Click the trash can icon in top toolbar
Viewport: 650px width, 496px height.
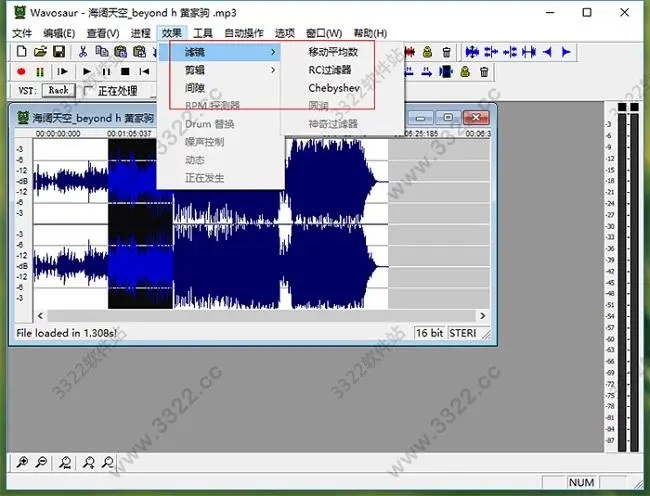(x=446, y=51)
